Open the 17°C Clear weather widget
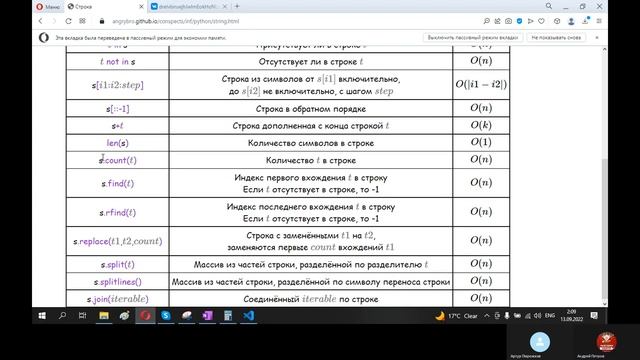 point(456,316)
